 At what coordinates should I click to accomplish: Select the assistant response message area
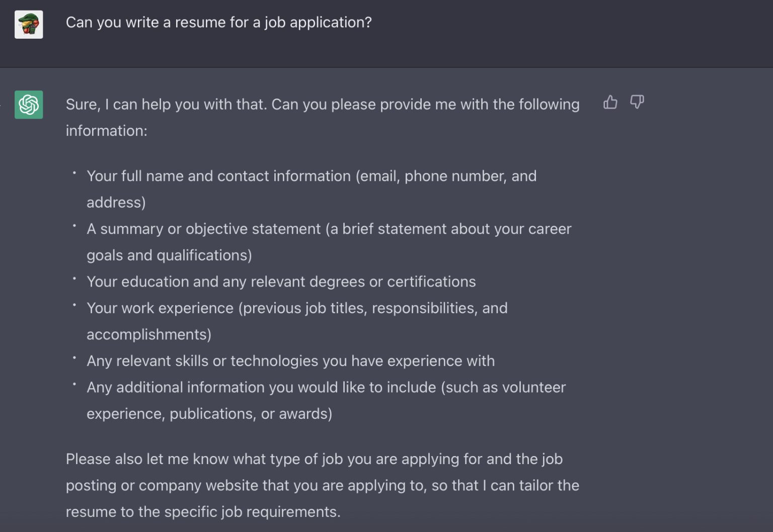[322, 302]
